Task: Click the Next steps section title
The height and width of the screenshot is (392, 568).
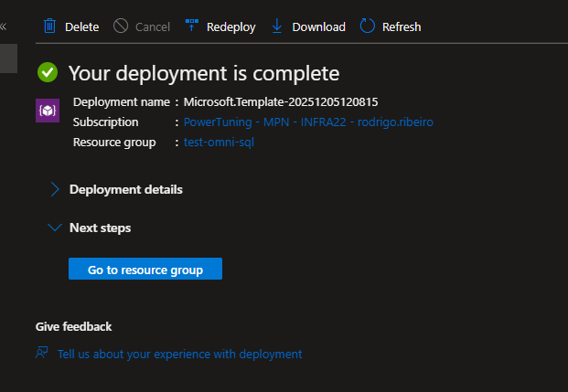Action: pyautogui.click(x=100, y=228)
